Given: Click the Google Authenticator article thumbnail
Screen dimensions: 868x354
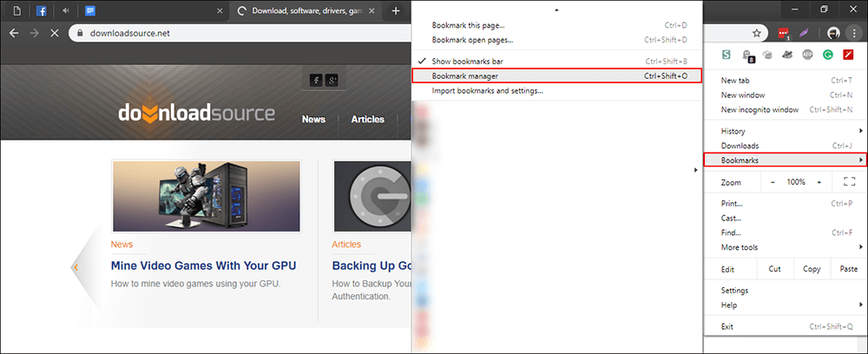Looking at the screenshot, I should 372,196.
